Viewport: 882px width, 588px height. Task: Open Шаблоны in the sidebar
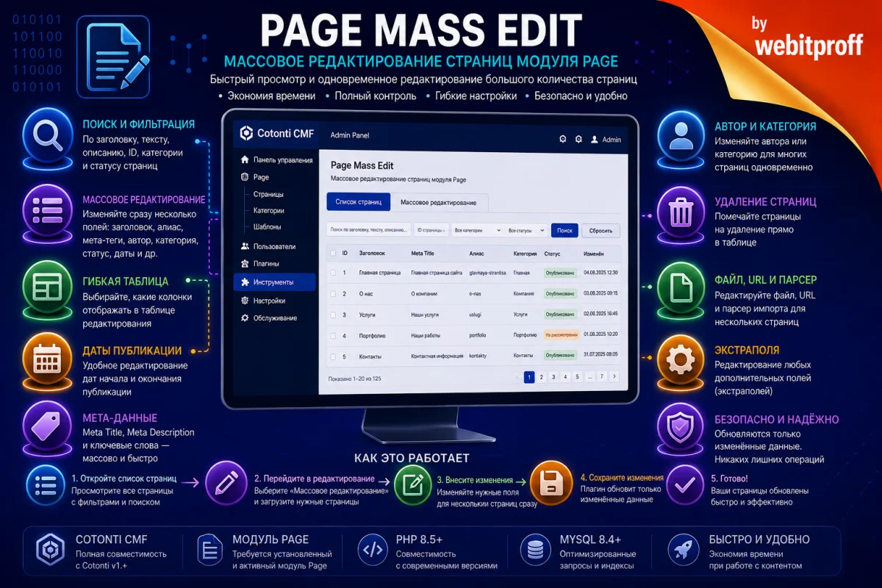tap(268, 227)
